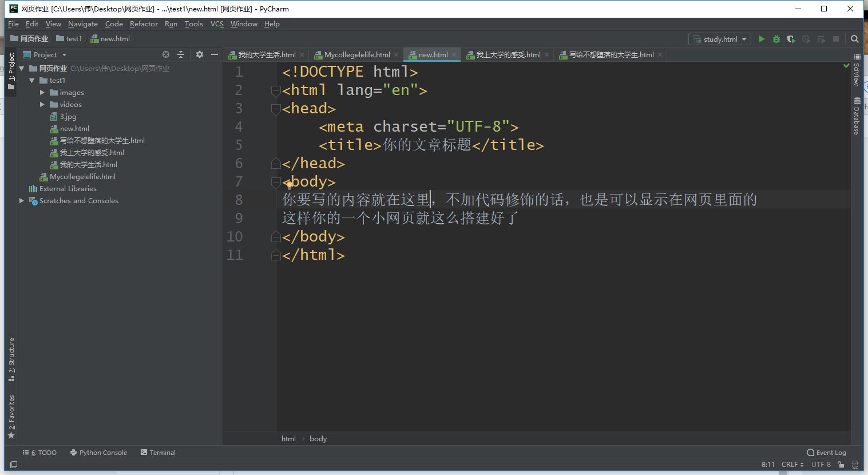Collapse the body tag fold marker
868x475 pixels.
point(275,181)
